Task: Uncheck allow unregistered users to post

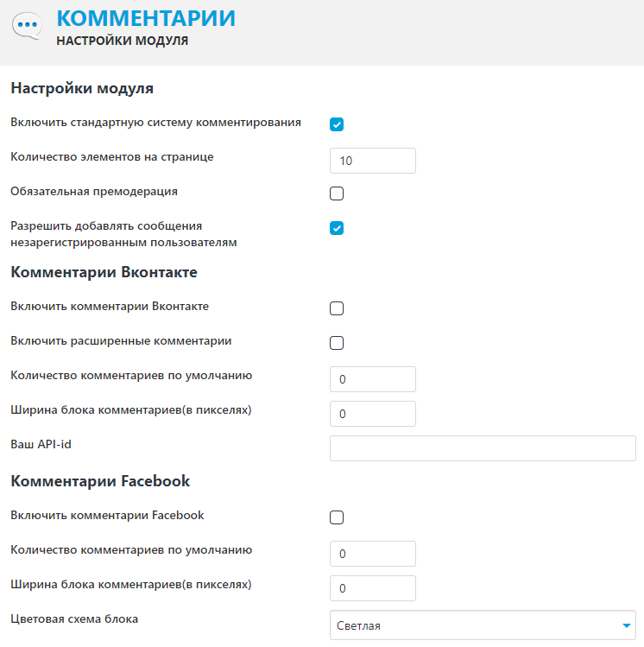Action: pyautogui.click(x=337, y=228)
